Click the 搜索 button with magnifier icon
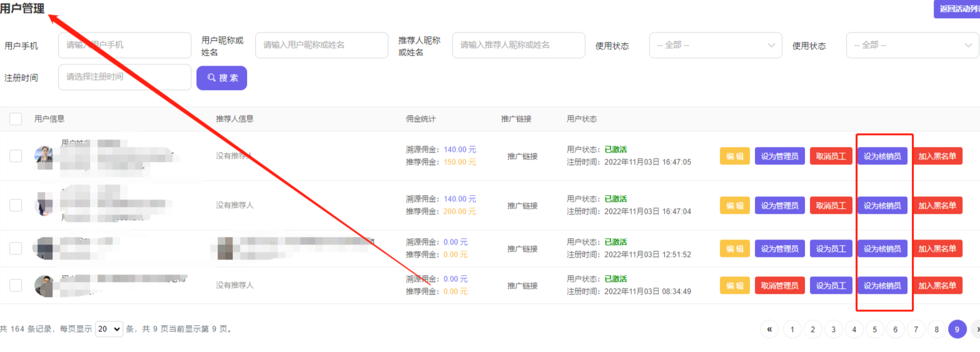This screenshot has height=352, width=980. pos(221,78)
